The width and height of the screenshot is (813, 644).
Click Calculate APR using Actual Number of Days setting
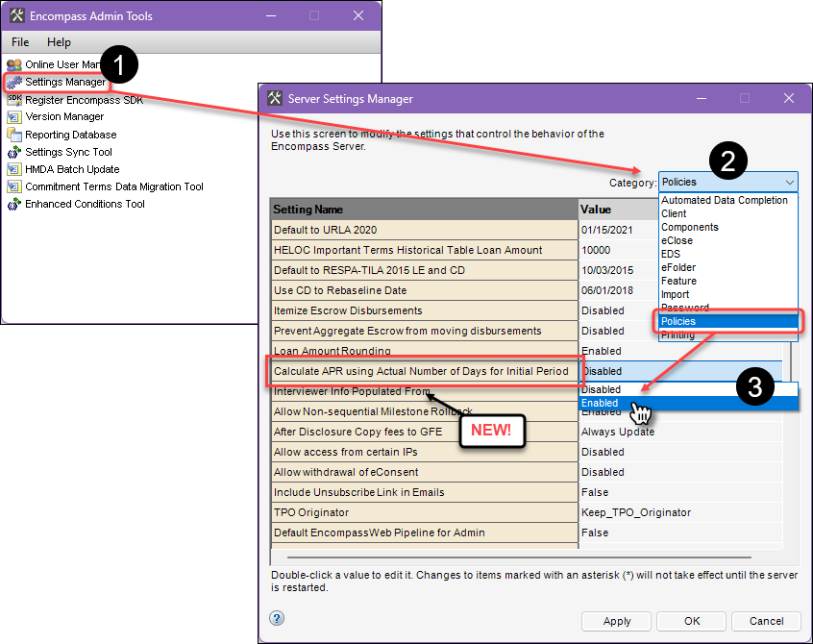click(x=425, y=371)
